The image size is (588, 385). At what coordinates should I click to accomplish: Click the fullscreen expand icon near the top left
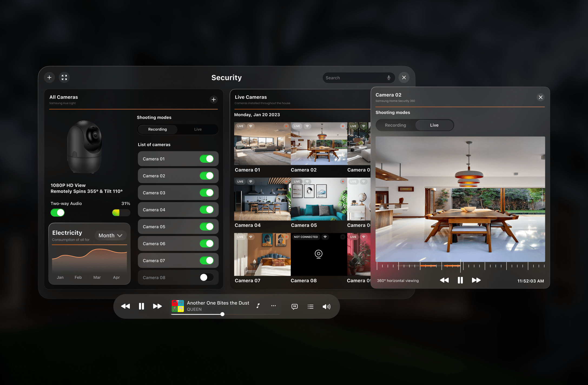(64, 78)
